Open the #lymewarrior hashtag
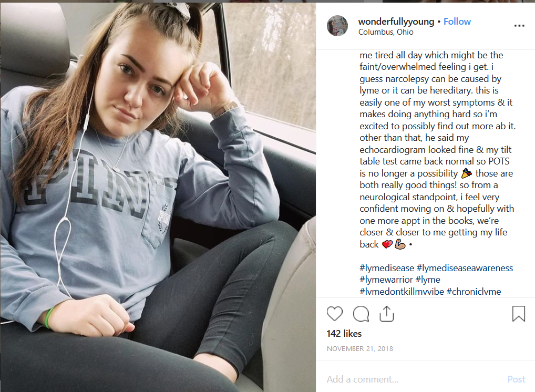The height and width of the screenshot is (392, 535). tap(386, 280)
